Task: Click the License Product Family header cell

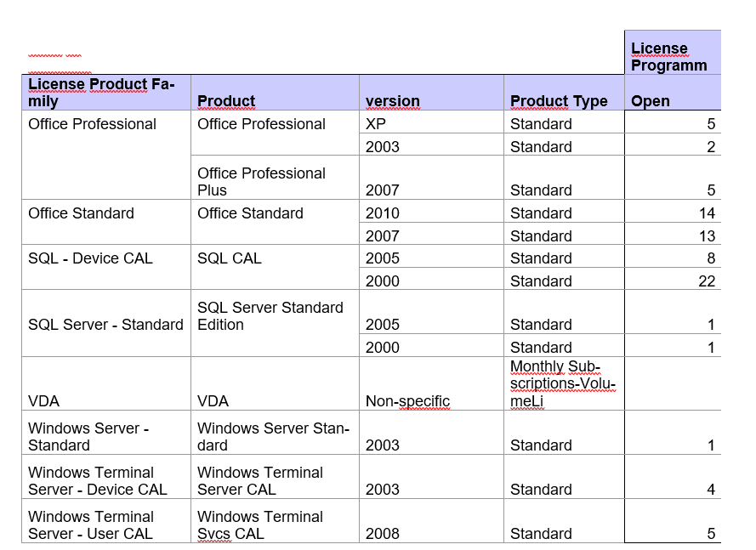Action: click(106, 93)
